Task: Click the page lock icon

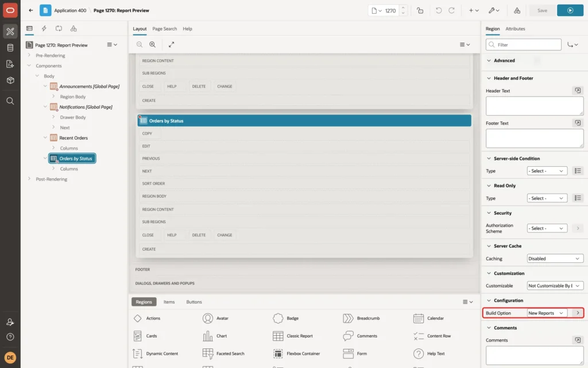Action: pos(420,10)
